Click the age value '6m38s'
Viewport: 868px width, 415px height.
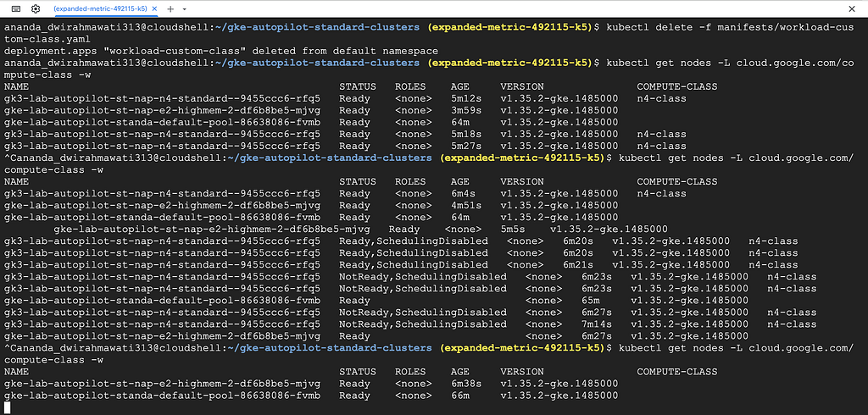[467, 384]
